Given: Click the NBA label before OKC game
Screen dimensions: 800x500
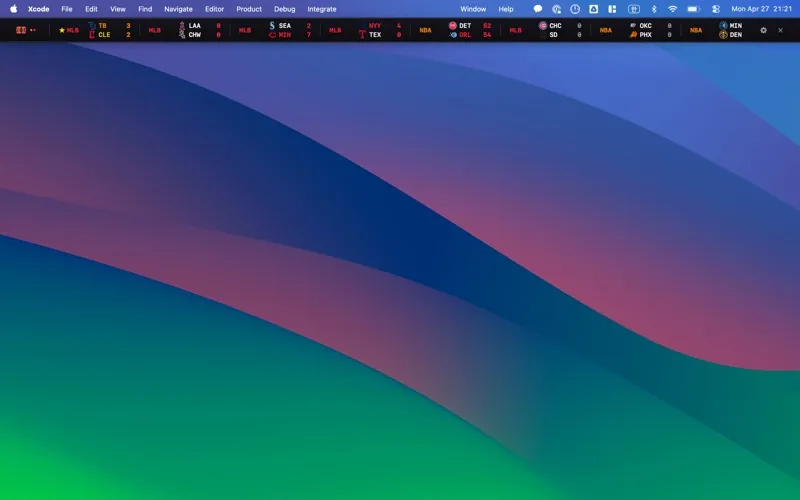Looking at the screenshot, I should (606, 30).
